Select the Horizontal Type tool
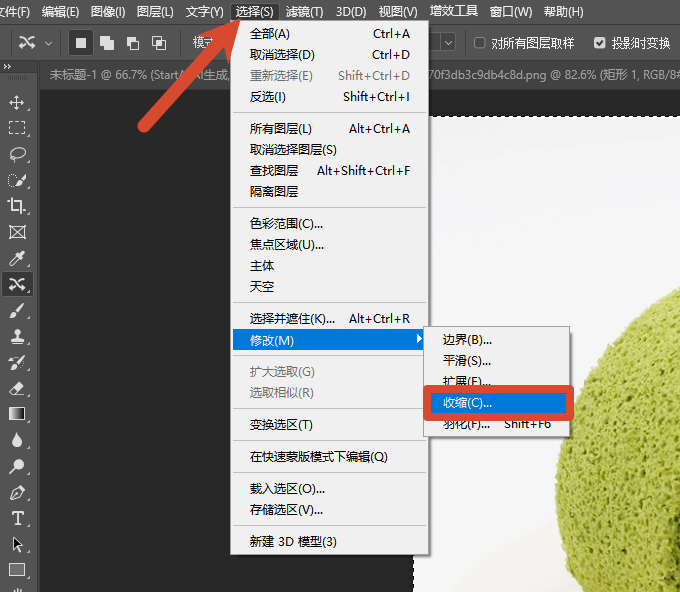This screenshot has height=592, width=680. tap(17, 518)
